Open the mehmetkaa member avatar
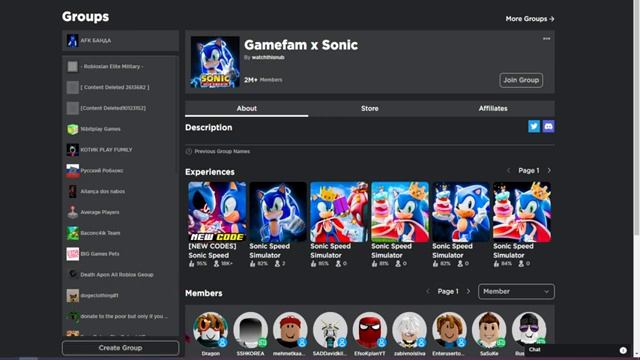This screenshot has height=360, width=640. point(290,329)
